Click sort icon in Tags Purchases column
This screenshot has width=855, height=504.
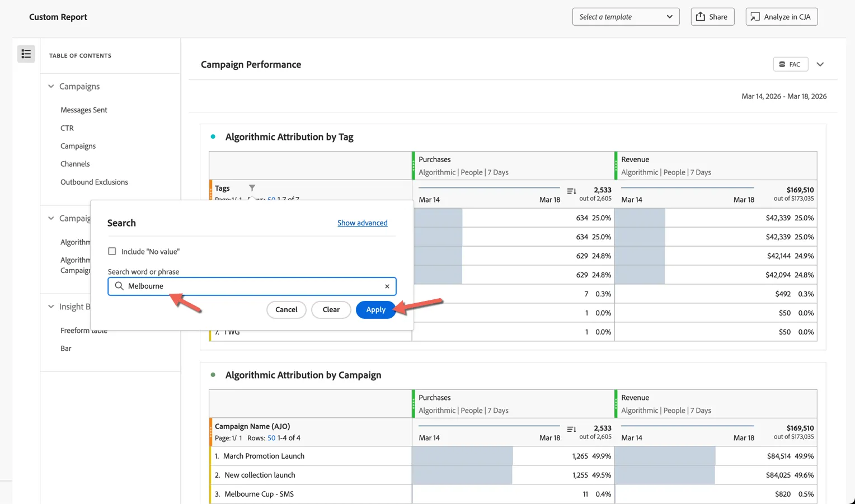coord(571,191)
